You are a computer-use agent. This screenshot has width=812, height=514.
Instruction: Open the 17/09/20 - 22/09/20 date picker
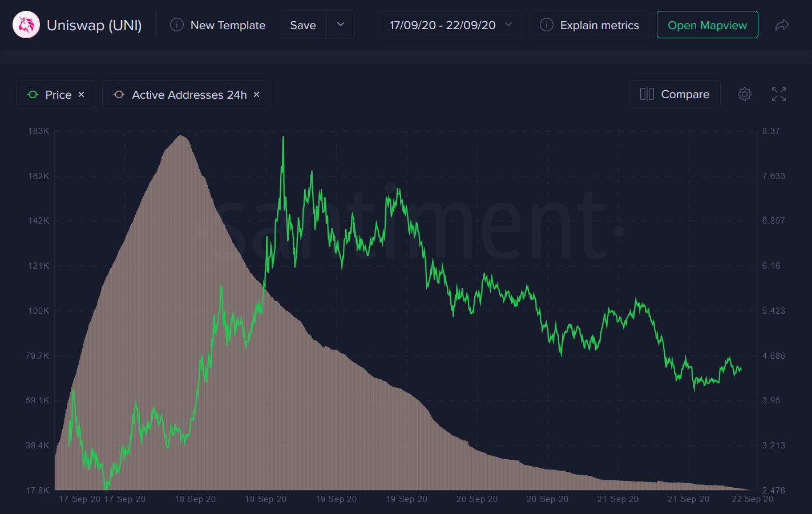[450, 25]
